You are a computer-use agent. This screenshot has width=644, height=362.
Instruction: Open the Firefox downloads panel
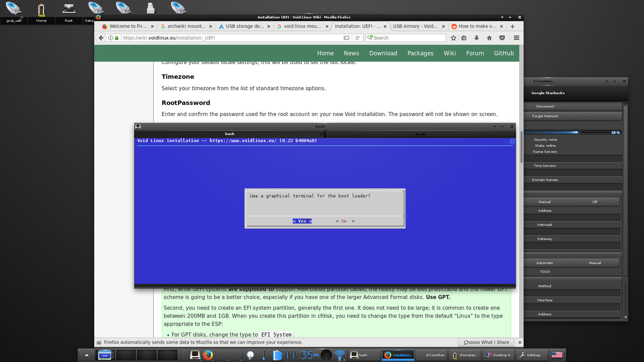[477, 38]
